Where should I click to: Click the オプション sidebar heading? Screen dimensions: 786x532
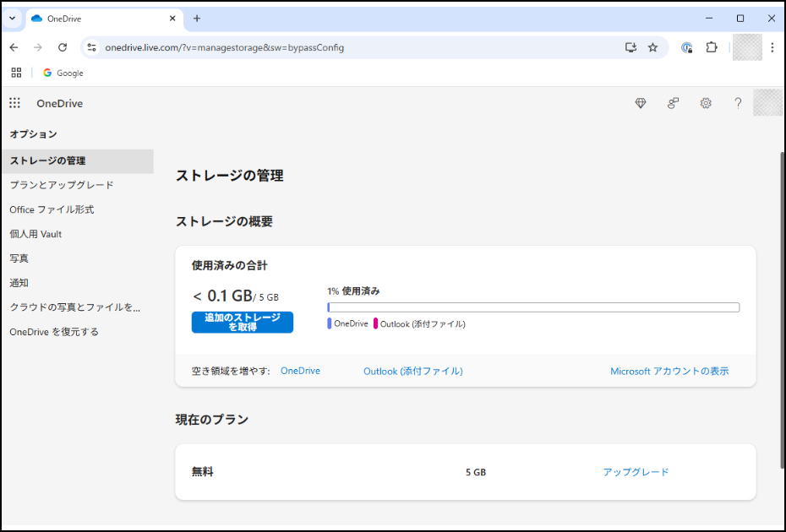[x=34, y=134]
